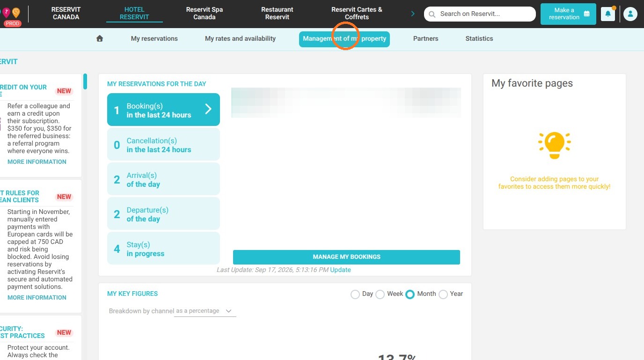Click the NEW badge on European clients card
The height and width of the screenshot is (360, 644).
(64, 197)
